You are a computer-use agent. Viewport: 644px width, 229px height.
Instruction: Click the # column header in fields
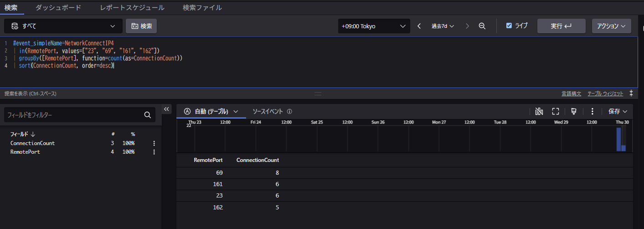pyautogui.click(x=113, y=134)
